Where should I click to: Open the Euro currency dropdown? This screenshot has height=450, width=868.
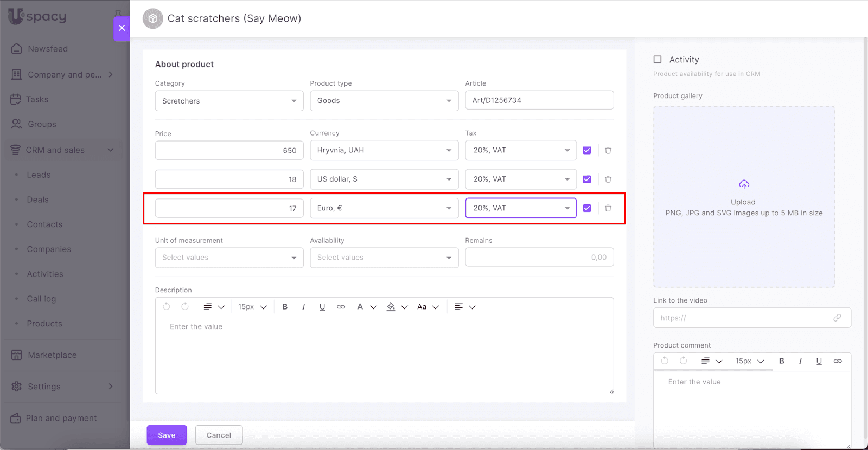click(384, 208)
